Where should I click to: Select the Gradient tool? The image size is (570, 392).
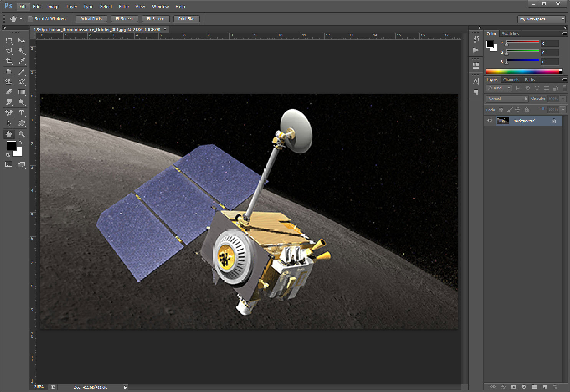(21, 92)
